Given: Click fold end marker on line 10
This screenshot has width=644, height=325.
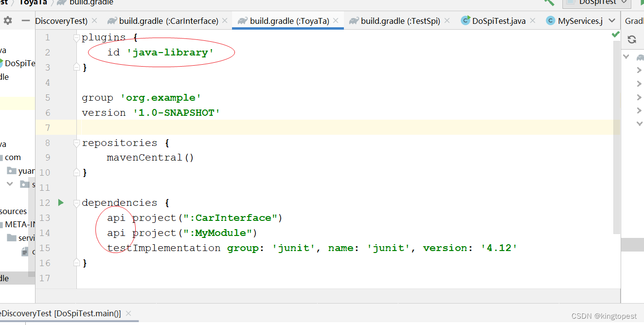Looking at the screenshot, I should pyautogui.click(x=76, y=172).
